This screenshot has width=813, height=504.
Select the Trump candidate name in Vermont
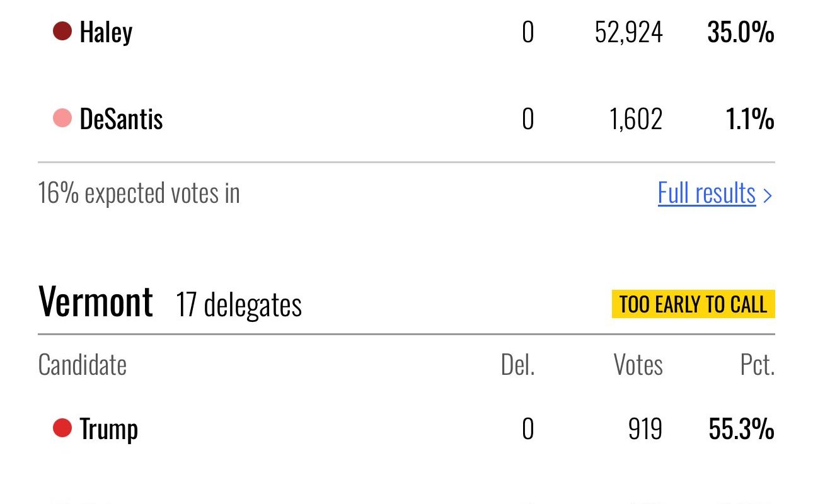[108, 430]
